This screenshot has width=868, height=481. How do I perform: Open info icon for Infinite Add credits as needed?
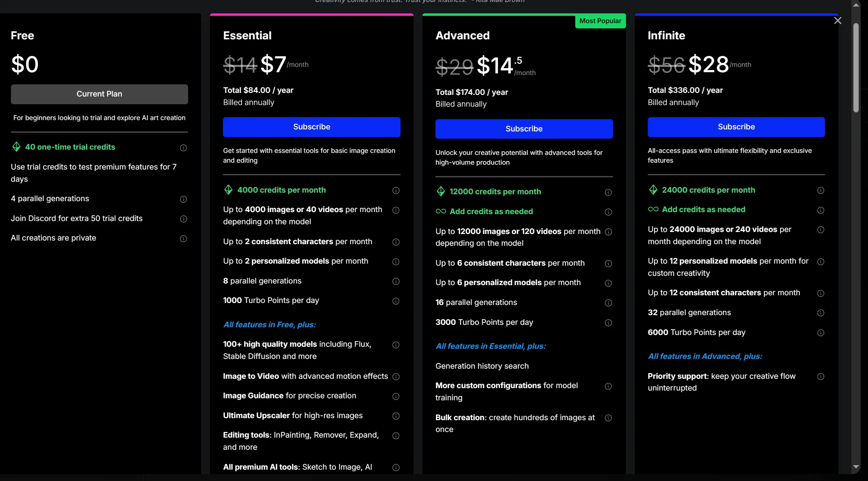point(821,210)
